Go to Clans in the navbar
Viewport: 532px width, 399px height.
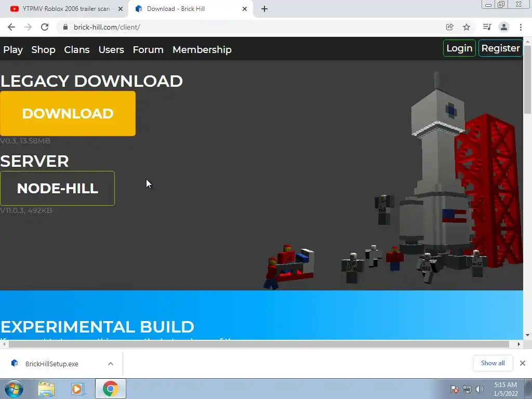(x=77, y=49)
